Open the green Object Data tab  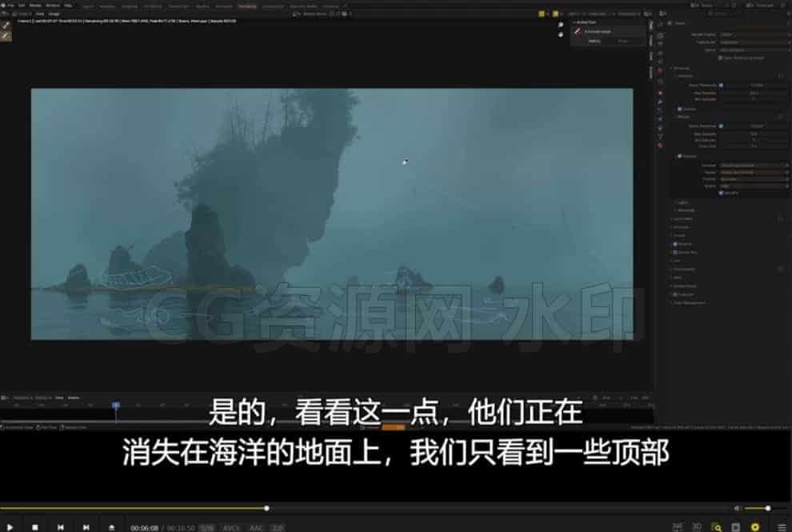pyautogui.click(x=660, y=137)
